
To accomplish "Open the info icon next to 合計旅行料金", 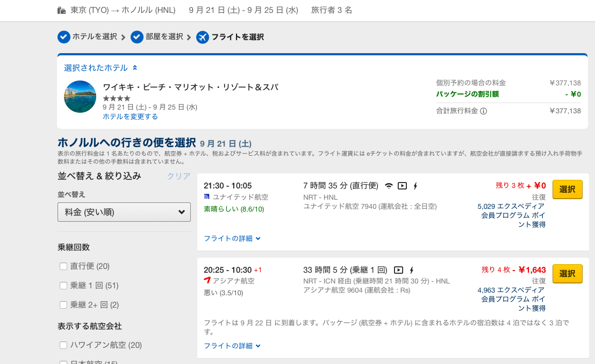I will pos(484,111).
